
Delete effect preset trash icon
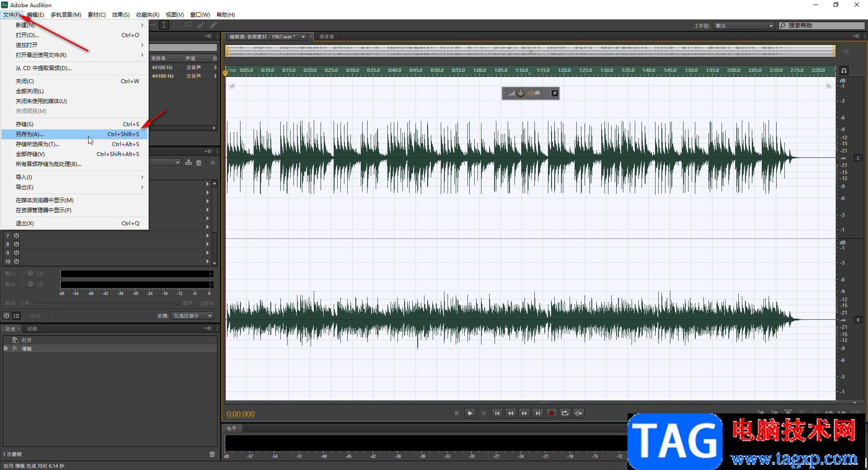(x=199, y=163)
